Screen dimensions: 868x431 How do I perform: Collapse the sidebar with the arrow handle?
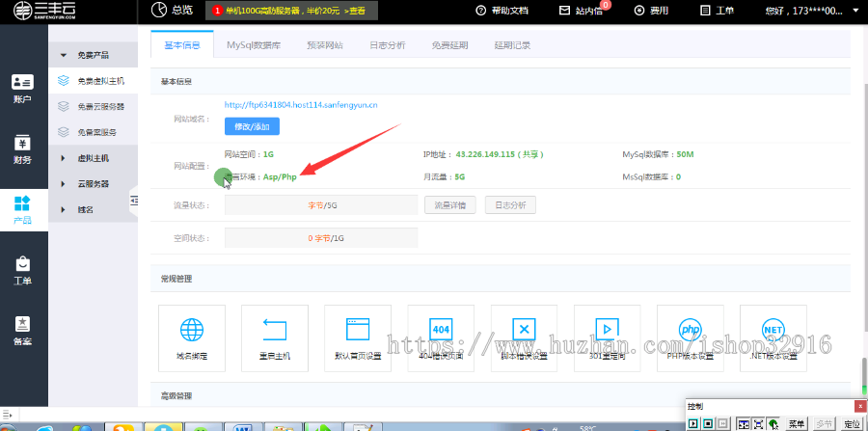(134, 200)
